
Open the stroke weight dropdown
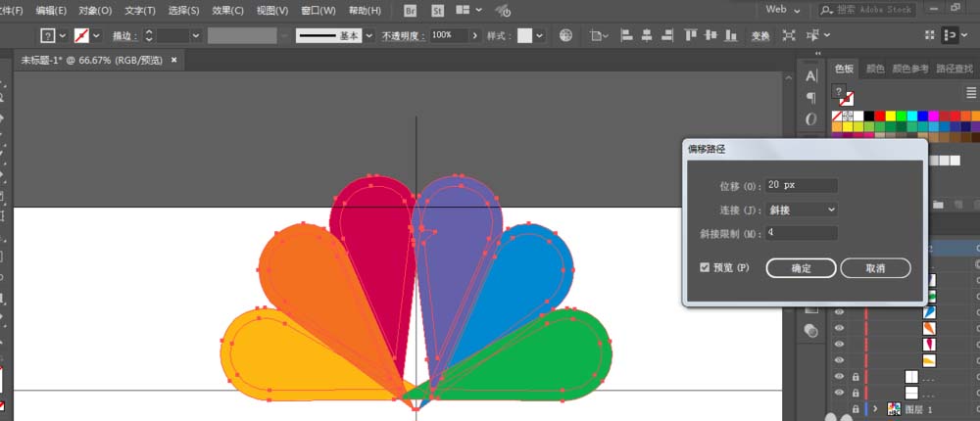tap(196, 35)
